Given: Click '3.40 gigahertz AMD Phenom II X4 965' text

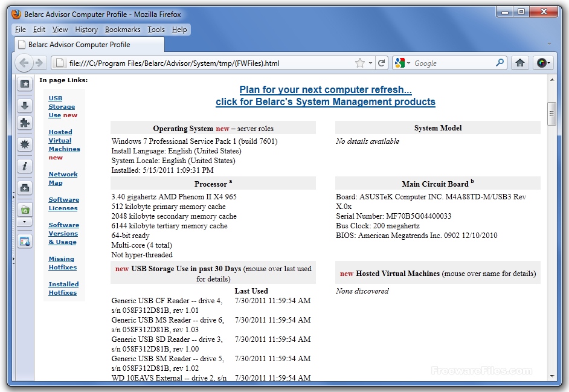Looking at the screenshot, I should tap(174, 197).
